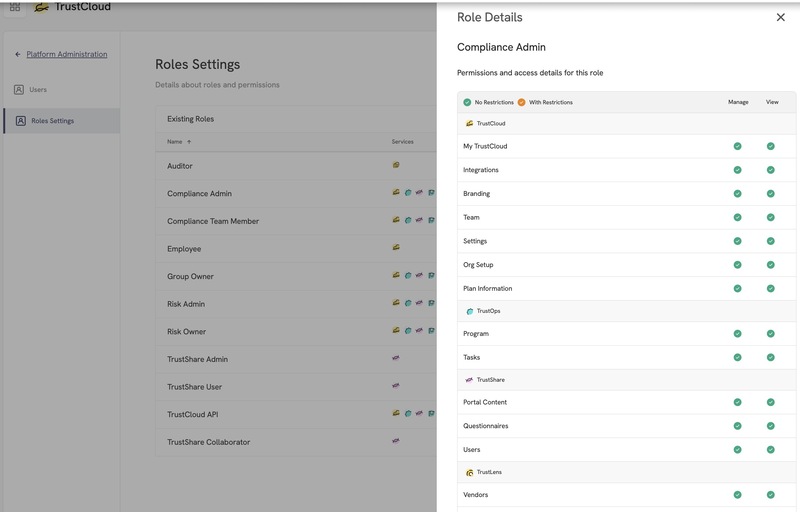The image size is (800, 512).
Task: Click Risk Admin's TrustCloud service icon
Action: tap(396, 302)
